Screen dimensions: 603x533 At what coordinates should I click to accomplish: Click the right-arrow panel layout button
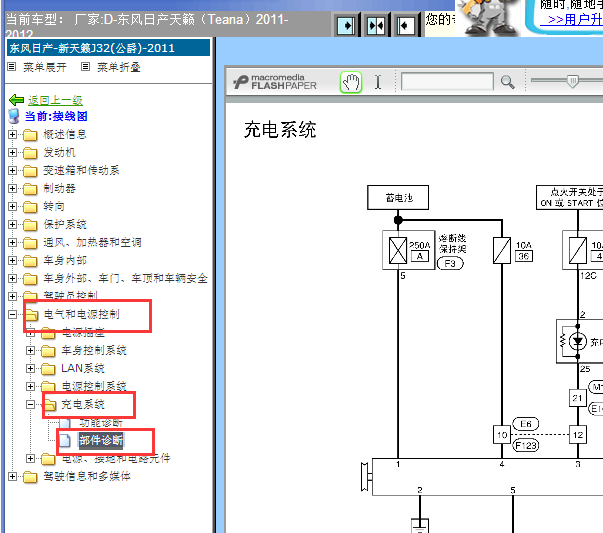point(346,26)
